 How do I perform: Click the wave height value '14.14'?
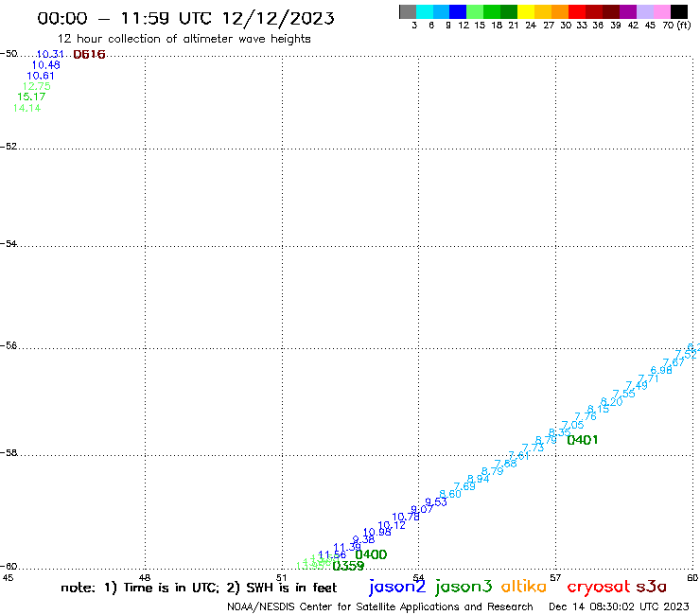26,108
